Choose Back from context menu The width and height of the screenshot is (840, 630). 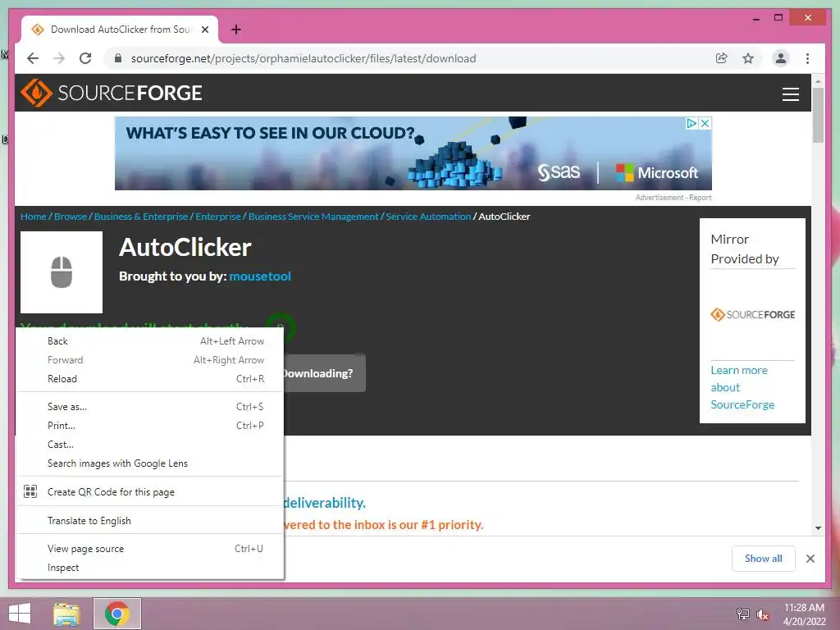(150, 341)
